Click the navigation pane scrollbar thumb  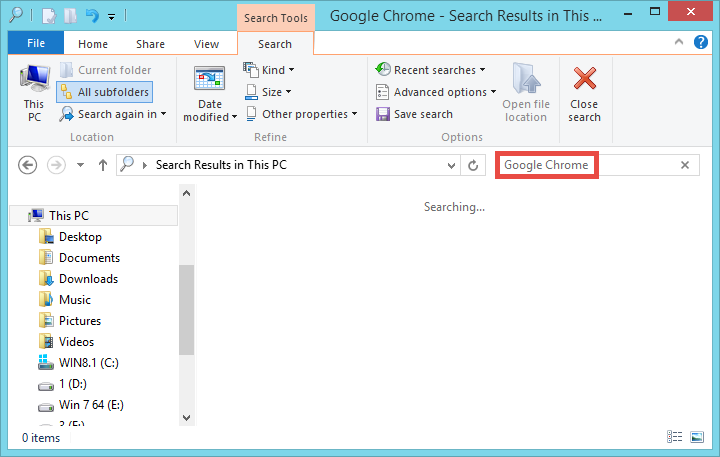tap(186, 310)
